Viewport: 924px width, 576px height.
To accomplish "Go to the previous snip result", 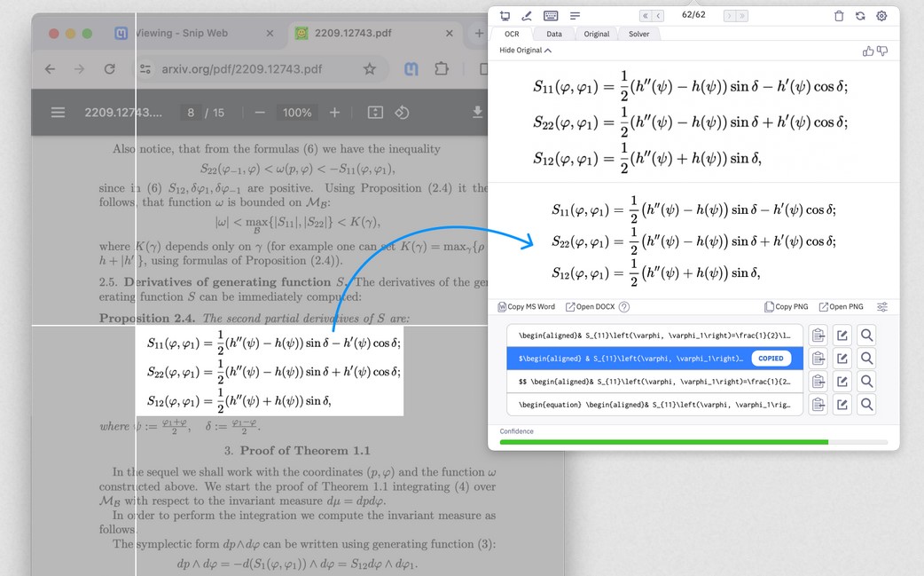I will tap(659, 16).
